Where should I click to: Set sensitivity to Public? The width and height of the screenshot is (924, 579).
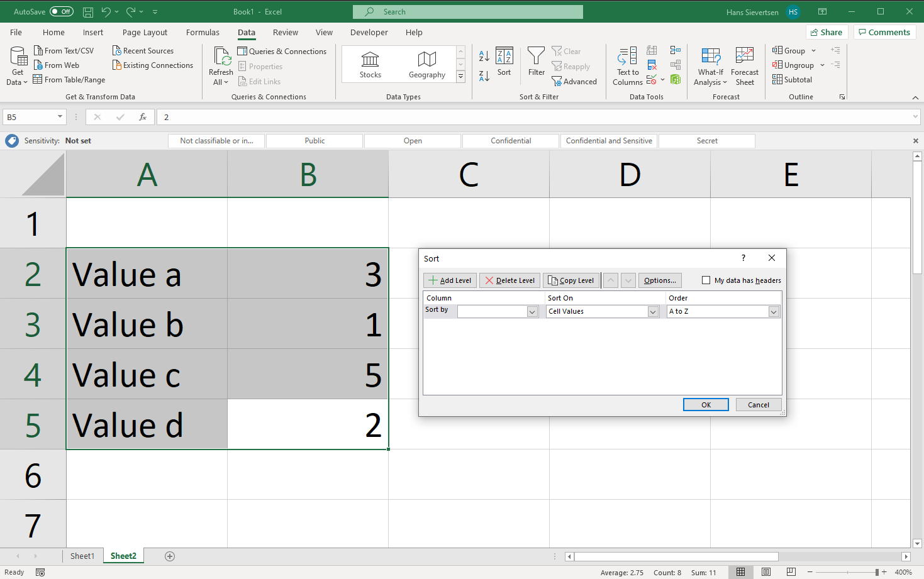click(x=314, y=141)
